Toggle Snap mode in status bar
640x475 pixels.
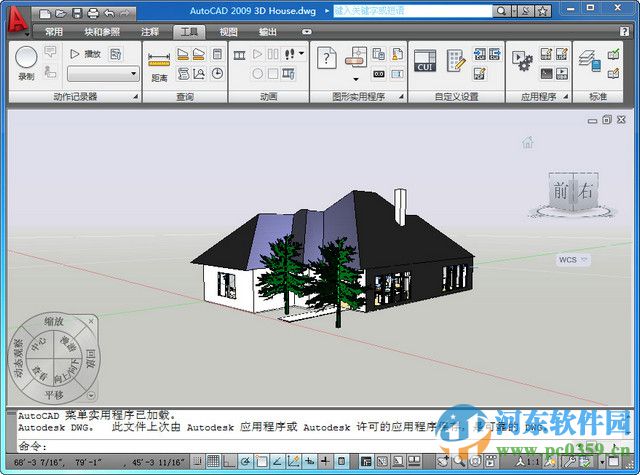198,462
